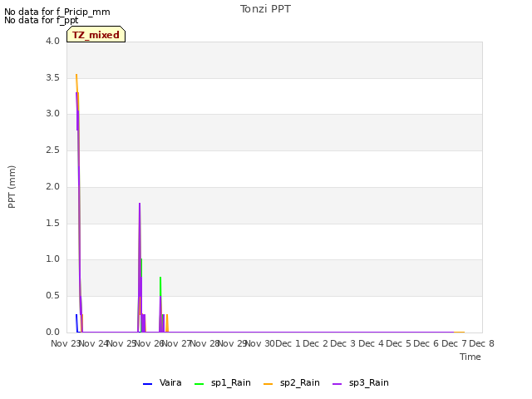
Task: Click the orange line segment ending near Dec 7
Action: [460, 332]
